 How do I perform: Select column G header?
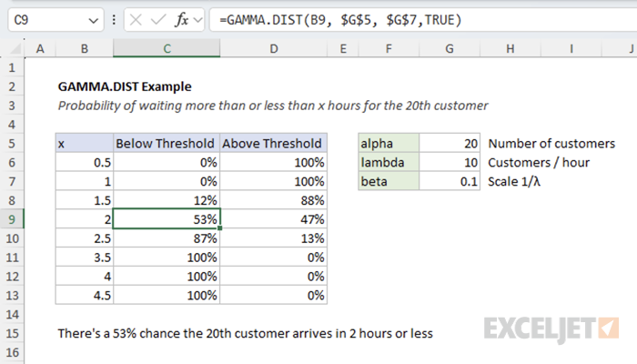pos(450,49)
